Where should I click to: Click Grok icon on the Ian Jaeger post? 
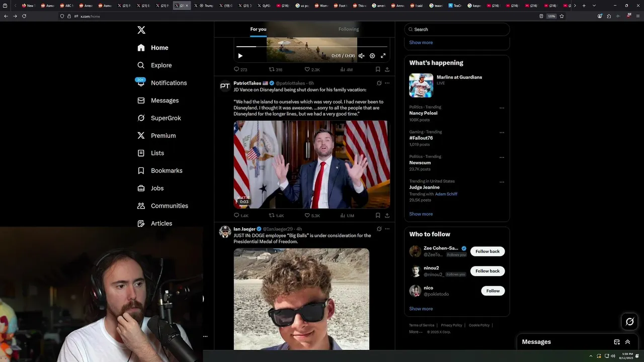coord(379,229)
